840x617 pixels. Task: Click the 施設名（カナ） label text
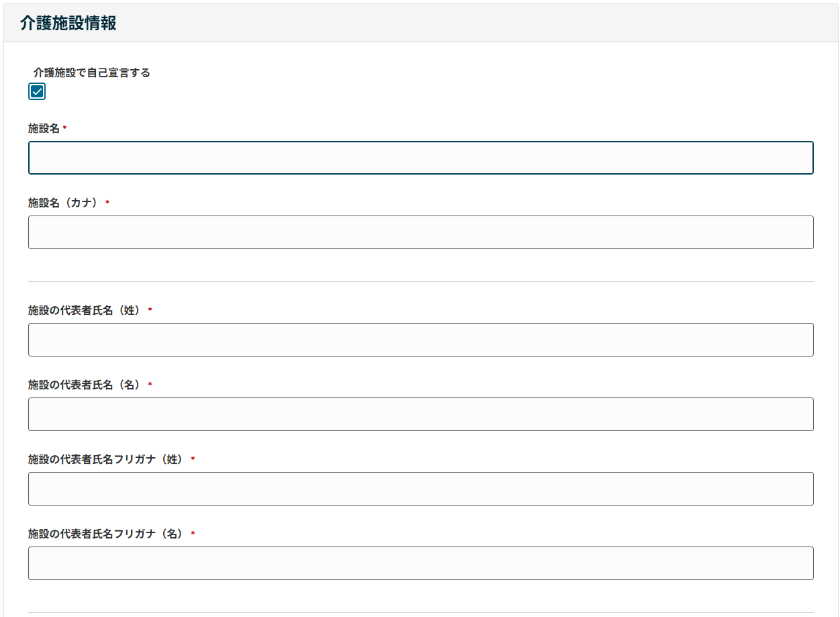click(64, 202)
